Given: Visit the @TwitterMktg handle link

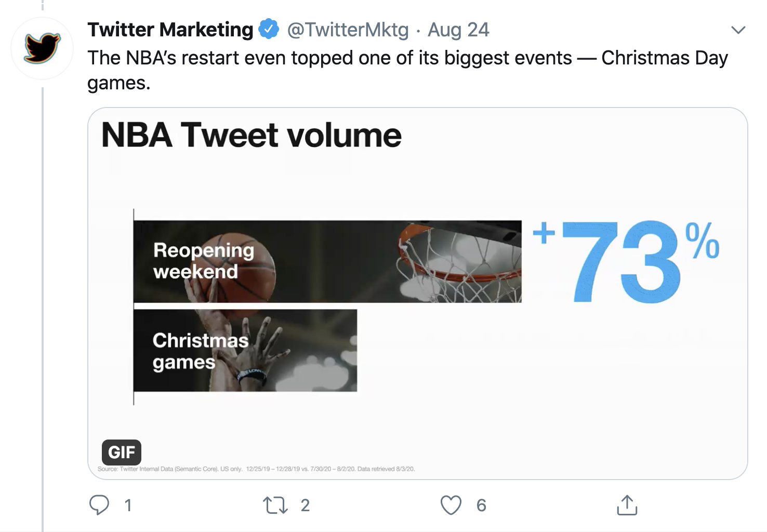Looking at the screenshot, I should click(x=348, y=30).
